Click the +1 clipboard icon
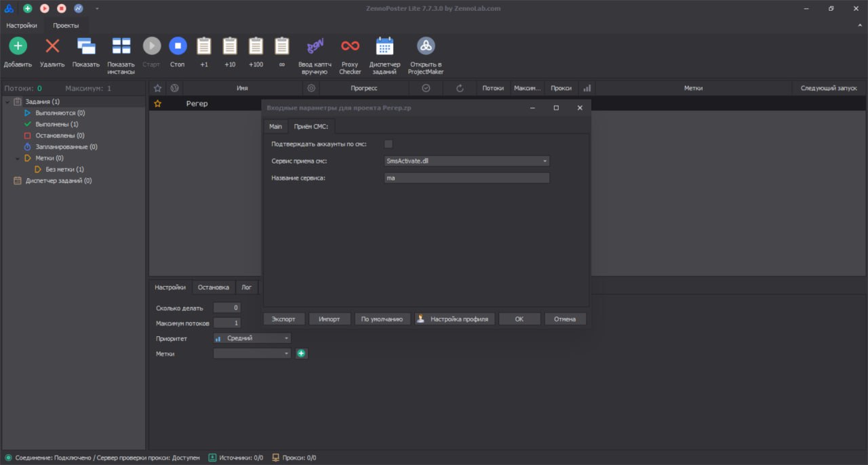 [x=204, y=46]
